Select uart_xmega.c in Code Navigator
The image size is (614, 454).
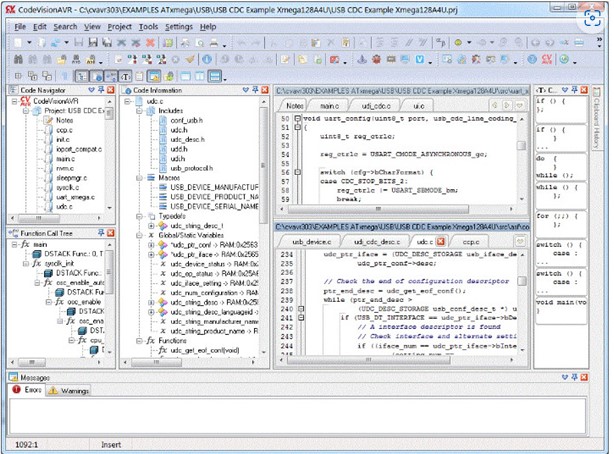(x=75, y=197)
